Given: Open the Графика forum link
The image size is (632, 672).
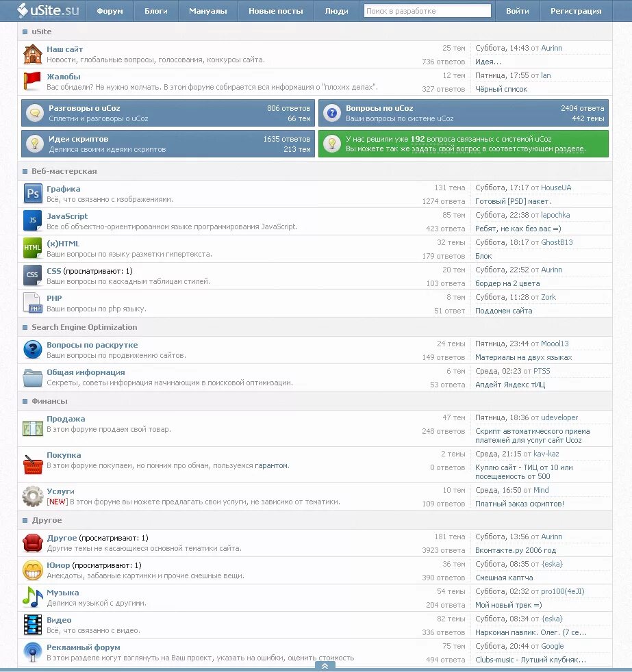Looking at the screenshot, I should (x=64, y=189).
